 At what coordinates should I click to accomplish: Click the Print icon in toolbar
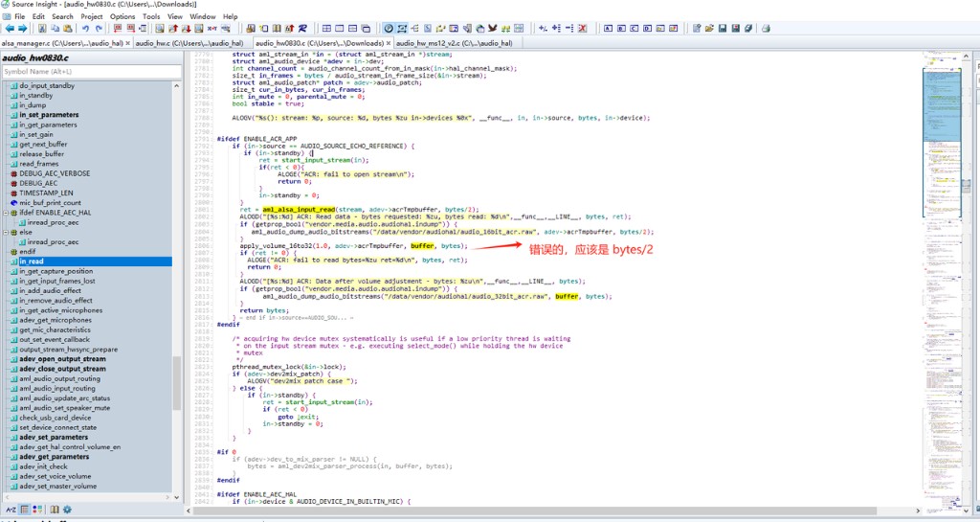click(x=766, y=28)
